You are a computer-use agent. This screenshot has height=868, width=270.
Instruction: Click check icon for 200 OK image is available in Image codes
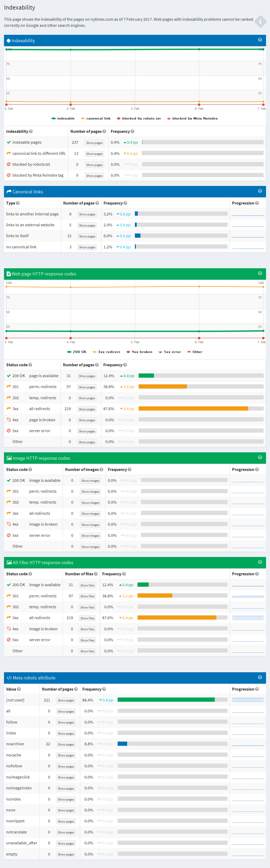coord(9,480)
